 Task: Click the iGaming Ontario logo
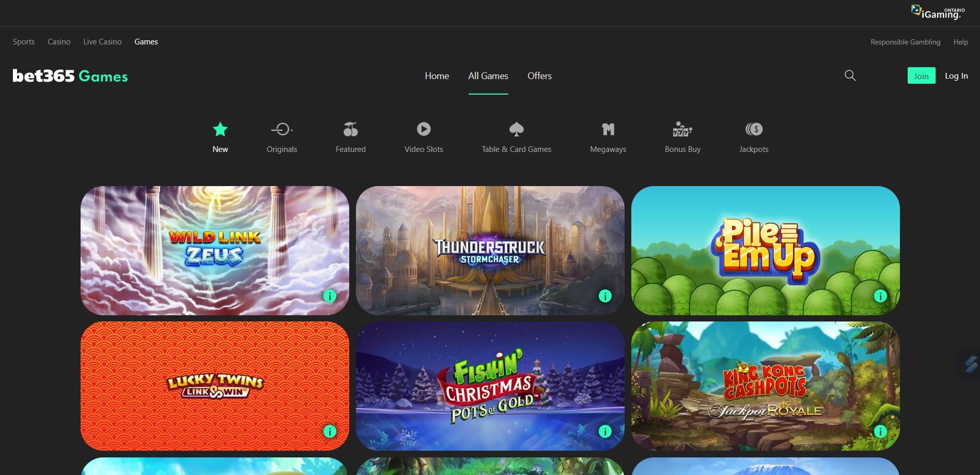pyautogui.click(x=938, y=12)
